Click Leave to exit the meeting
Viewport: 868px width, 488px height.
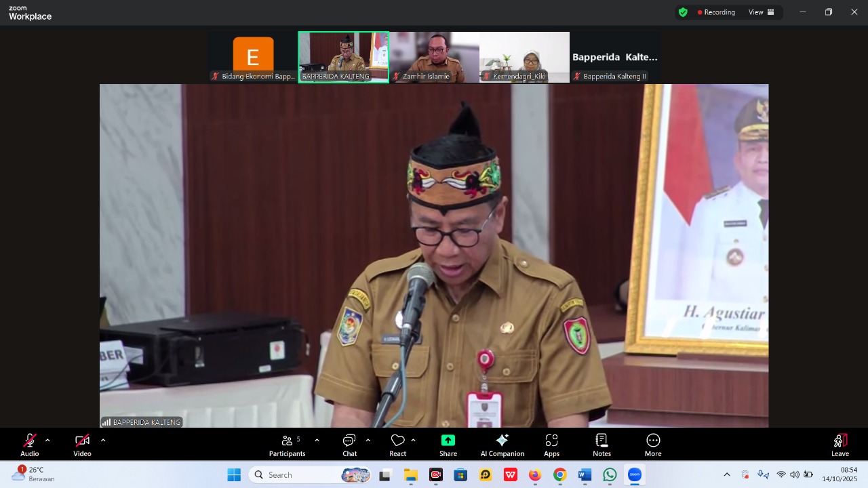(x=840, y=445)
